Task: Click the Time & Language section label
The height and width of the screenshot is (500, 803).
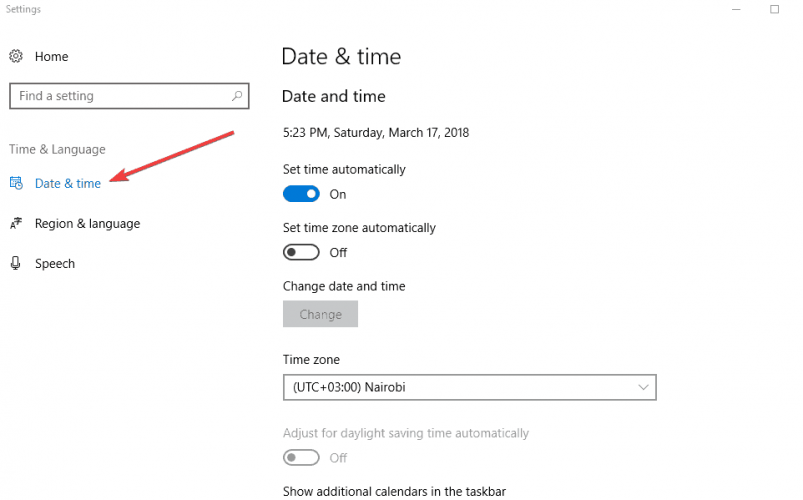Action: tap(57, 150)
